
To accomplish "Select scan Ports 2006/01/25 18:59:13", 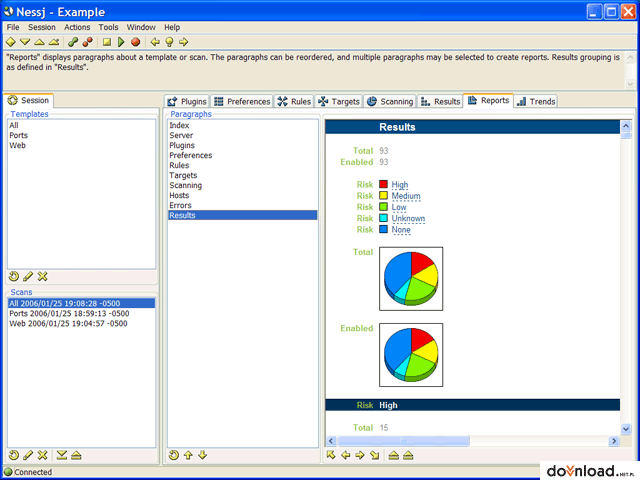I will coord(82,313).
